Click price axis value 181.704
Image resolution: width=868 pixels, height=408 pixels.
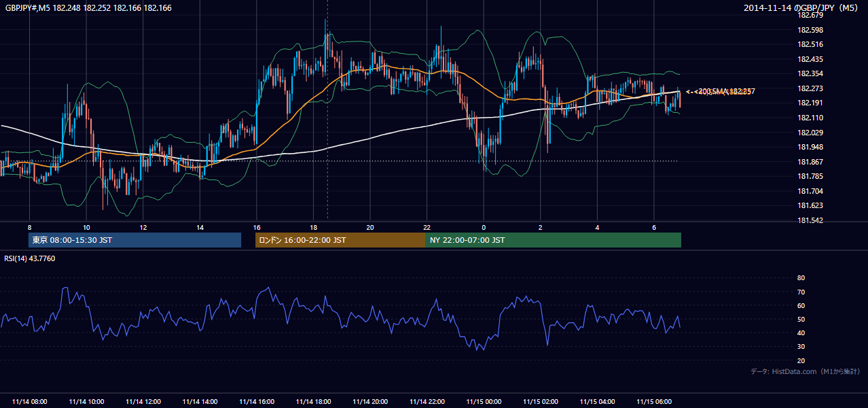810,191
